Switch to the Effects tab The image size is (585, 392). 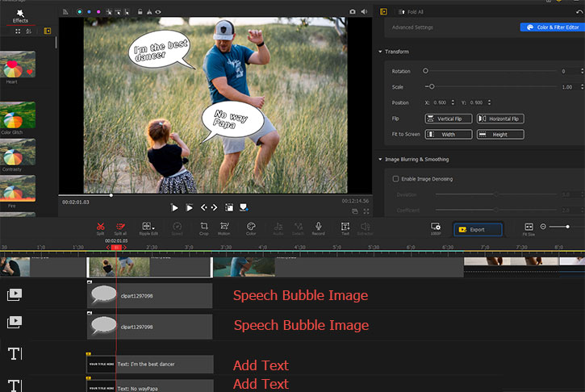21,15
